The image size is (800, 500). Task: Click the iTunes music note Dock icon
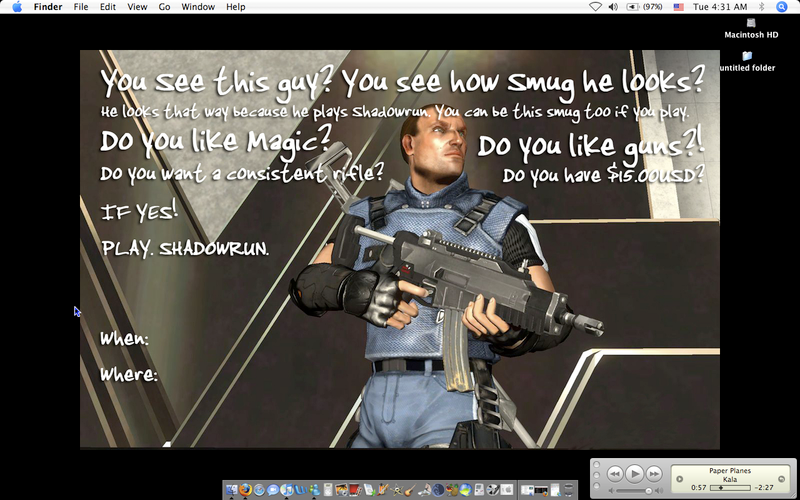pos(287,490)
